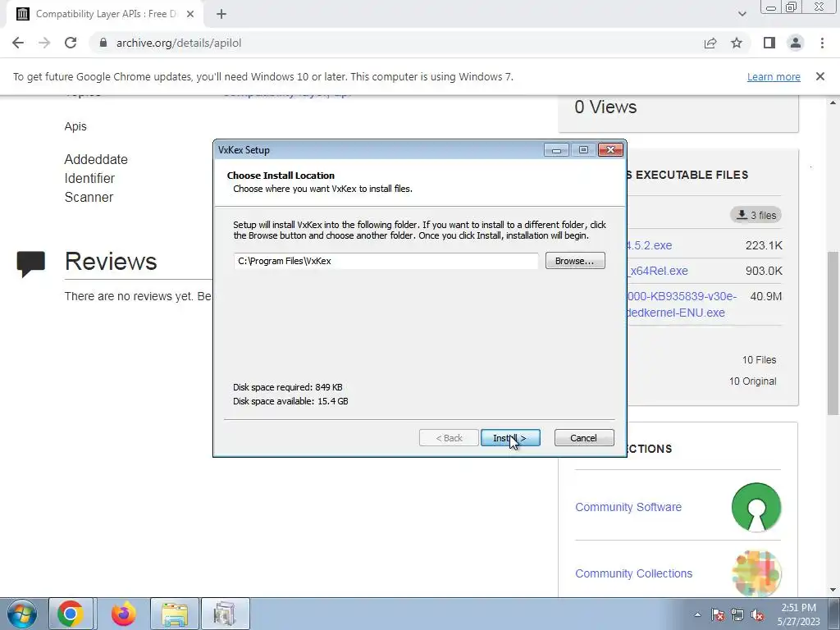Viewport: 840px width, 630px height.
Task: Bookmark this page with the star
Action: point(737,43)
